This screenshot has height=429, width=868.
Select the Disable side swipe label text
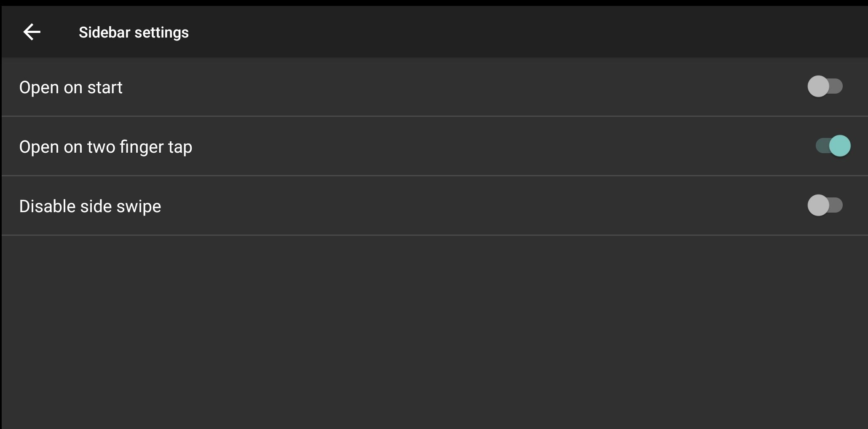(90, 206)
